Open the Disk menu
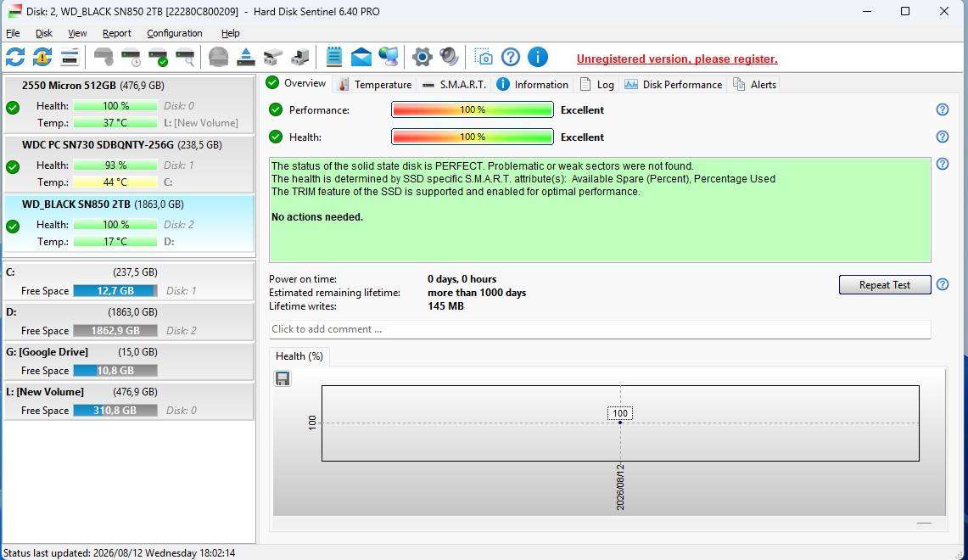 pyautogui.click(x=44, y=33)
